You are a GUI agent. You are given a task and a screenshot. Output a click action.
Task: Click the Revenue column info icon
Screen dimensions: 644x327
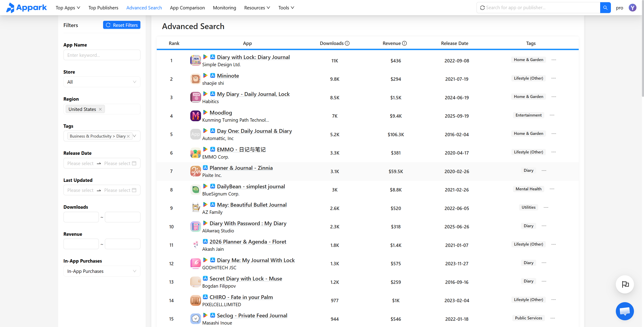coord(405,43)
